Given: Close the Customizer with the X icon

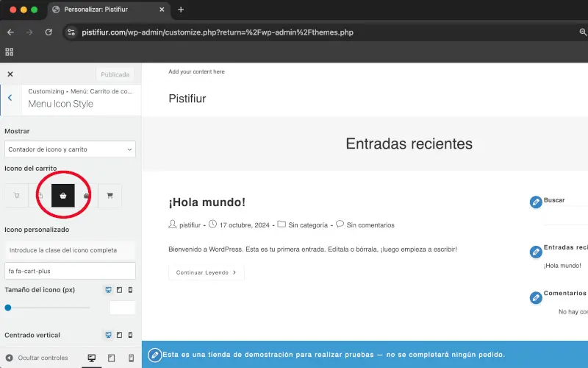Looking at the screenshot, I should coord(10,74).
